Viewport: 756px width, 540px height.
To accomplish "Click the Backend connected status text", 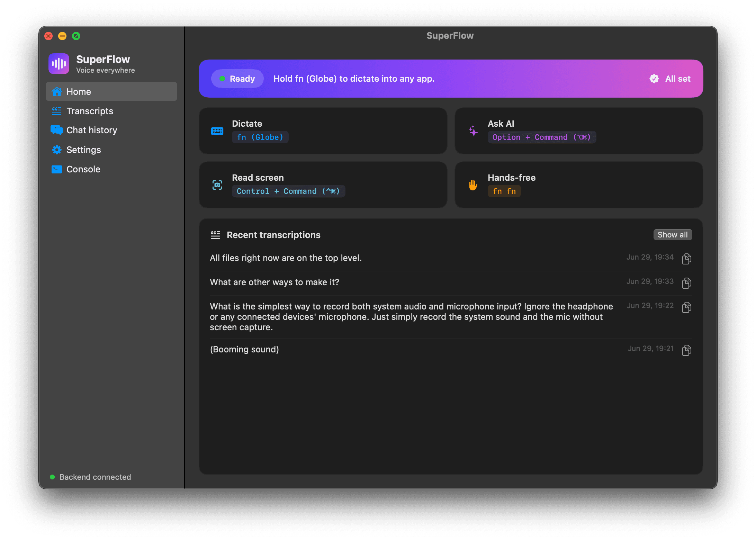I will [x=95, y=477].
